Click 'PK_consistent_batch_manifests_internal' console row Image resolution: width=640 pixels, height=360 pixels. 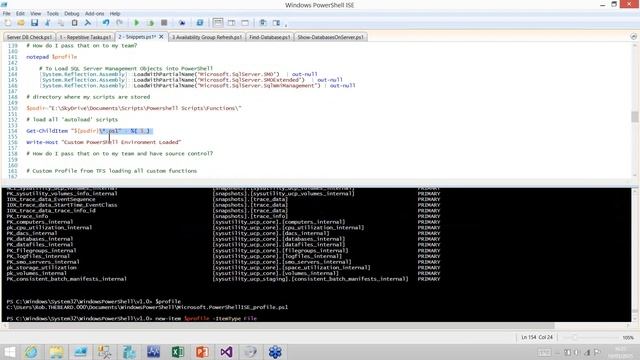coord(67,279)
